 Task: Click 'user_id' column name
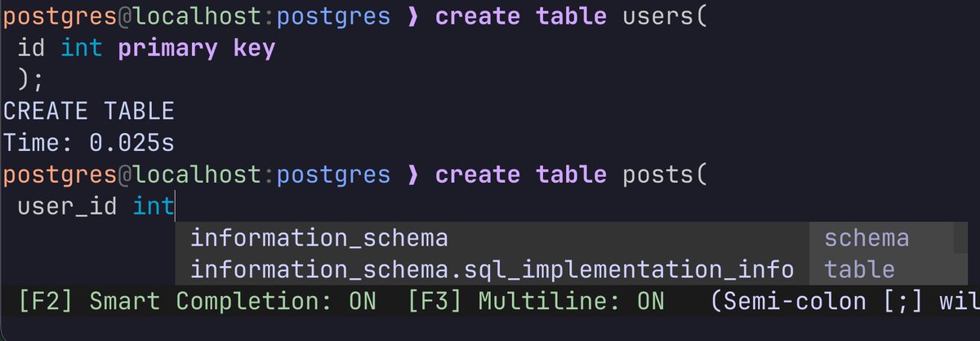pyautogui.click(x=67, y=206)
